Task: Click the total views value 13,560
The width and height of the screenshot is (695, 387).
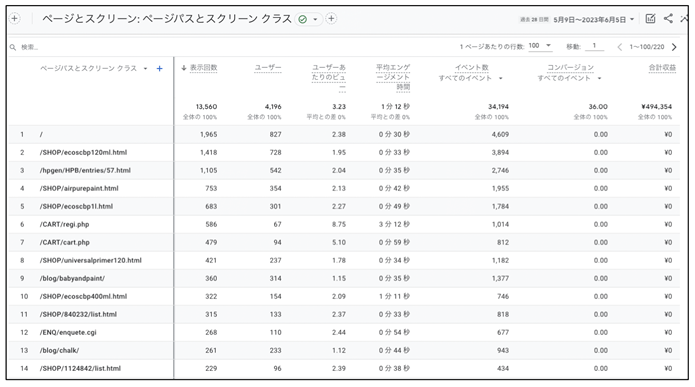Action: (x=206, y=107)
